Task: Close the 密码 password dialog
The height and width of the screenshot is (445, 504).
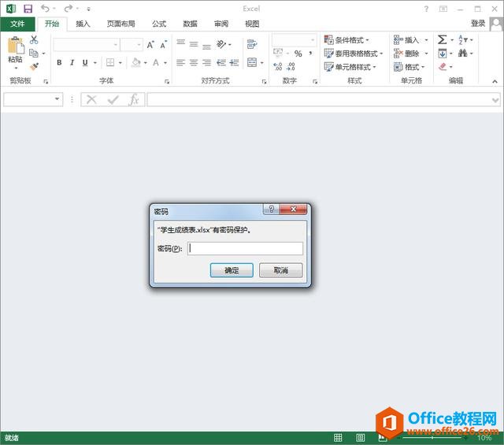Action: click(293, 209)
